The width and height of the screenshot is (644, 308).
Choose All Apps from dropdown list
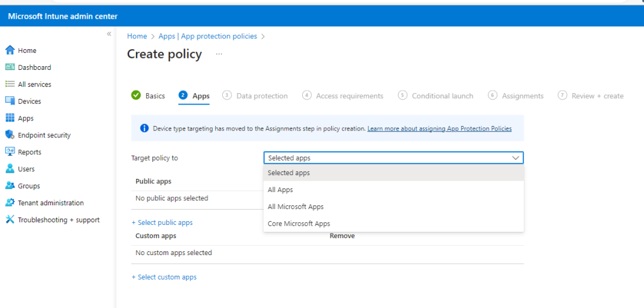click(280, 190)
